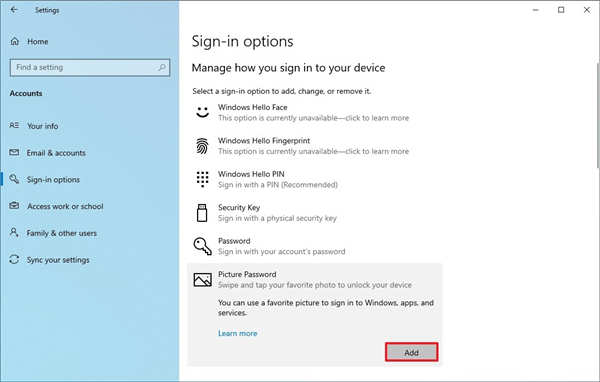The width and height of the screenshot is (600, 382).
Task: Click the Security Key USB icon
Action: [x=202, y=213]
